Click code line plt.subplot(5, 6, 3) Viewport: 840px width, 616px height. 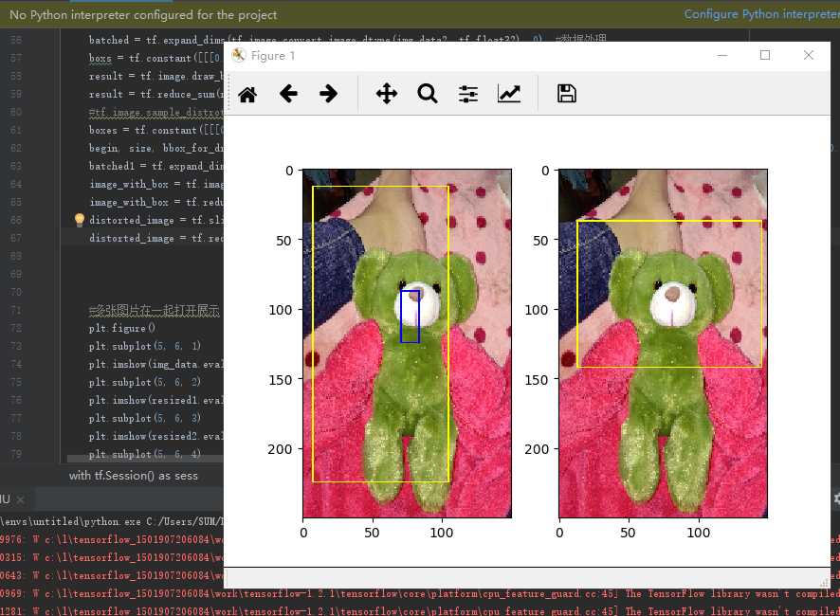coord(145,418)
